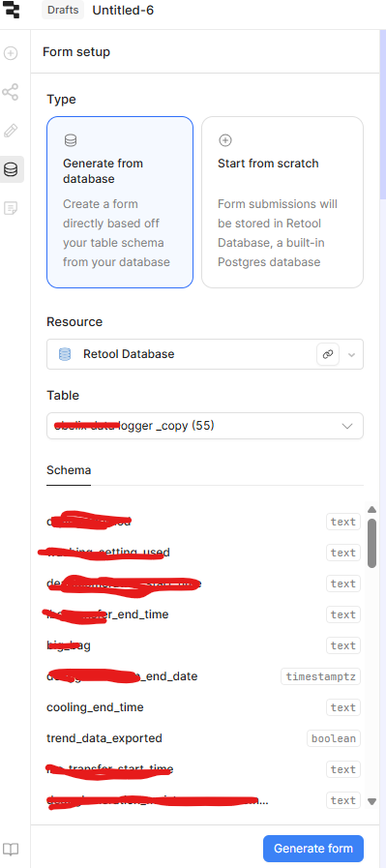Image resolution: width=386 pixels, height=868 pixels.
Task: Click the boolean type badge
Action: pos(334,738)
